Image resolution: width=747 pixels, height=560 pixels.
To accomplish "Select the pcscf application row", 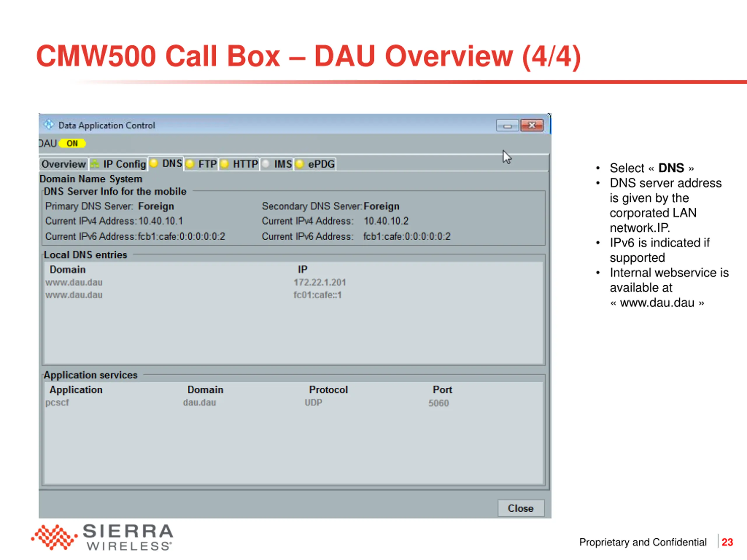I will point(293,403).
